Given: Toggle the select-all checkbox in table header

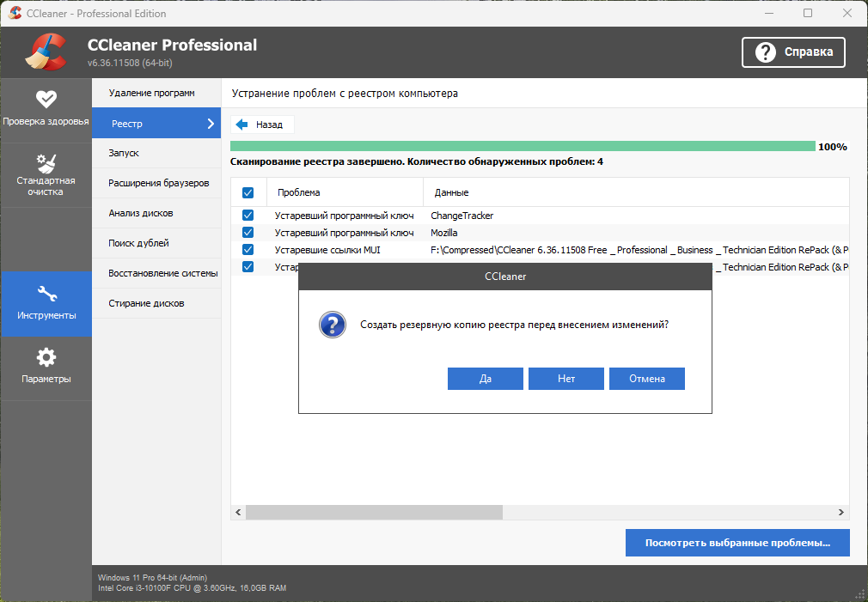Looking at the screenshot, I should tap(248, 192).
